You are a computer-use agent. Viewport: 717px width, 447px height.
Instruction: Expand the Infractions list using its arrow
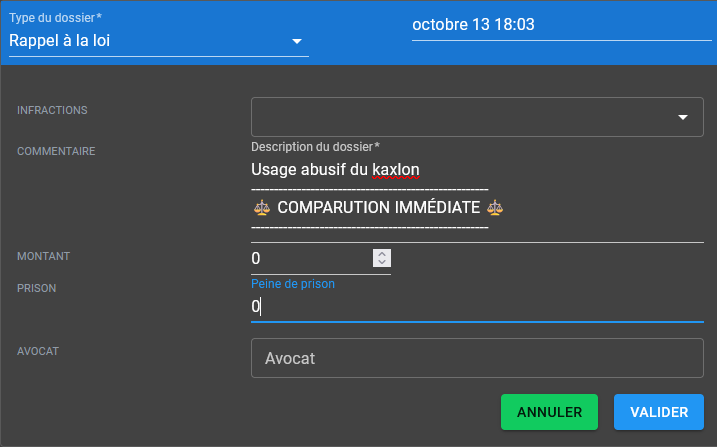(x=684, y=117)
